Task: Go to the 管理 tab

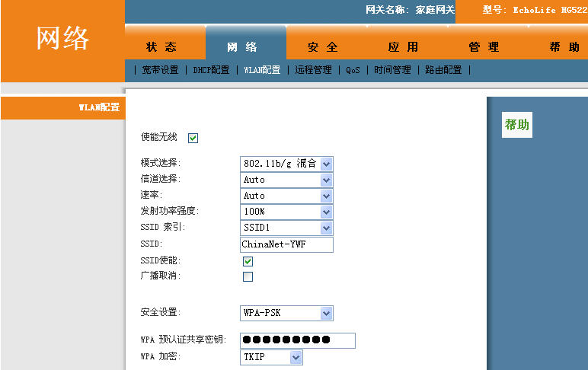Action: [484, 47]
